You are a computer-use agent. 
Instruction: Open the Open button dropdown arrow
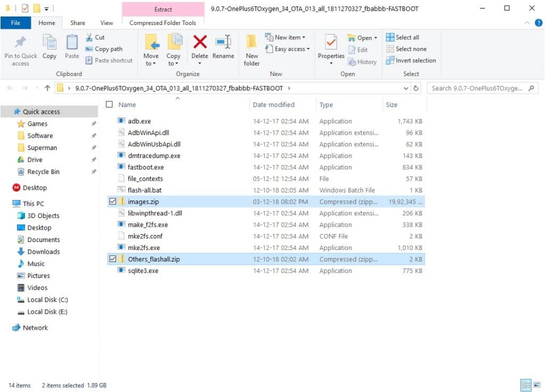point(376,38)
